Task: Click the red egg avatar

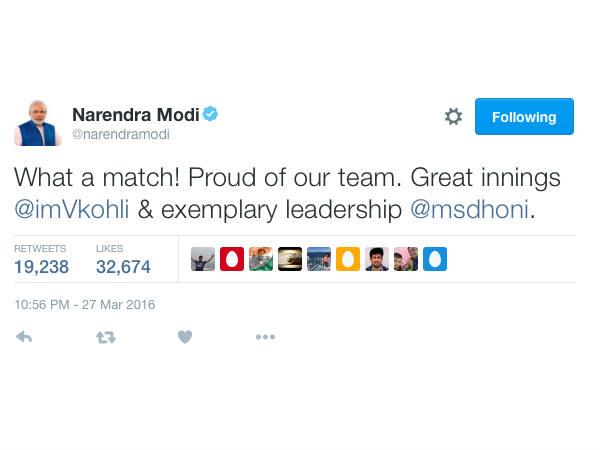Action: (232, 259)
